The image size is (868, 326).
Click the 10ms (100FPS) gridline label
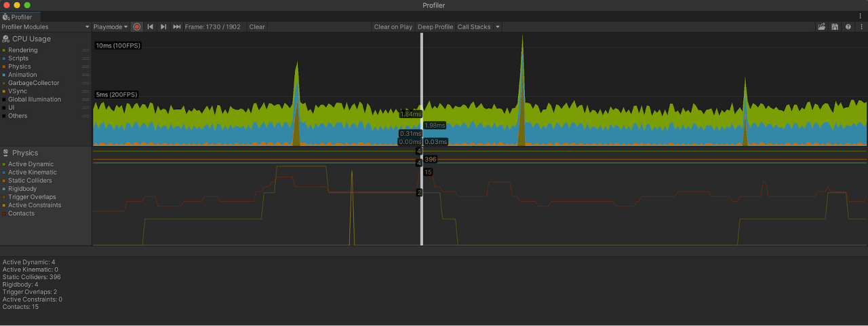coord(118,46)
